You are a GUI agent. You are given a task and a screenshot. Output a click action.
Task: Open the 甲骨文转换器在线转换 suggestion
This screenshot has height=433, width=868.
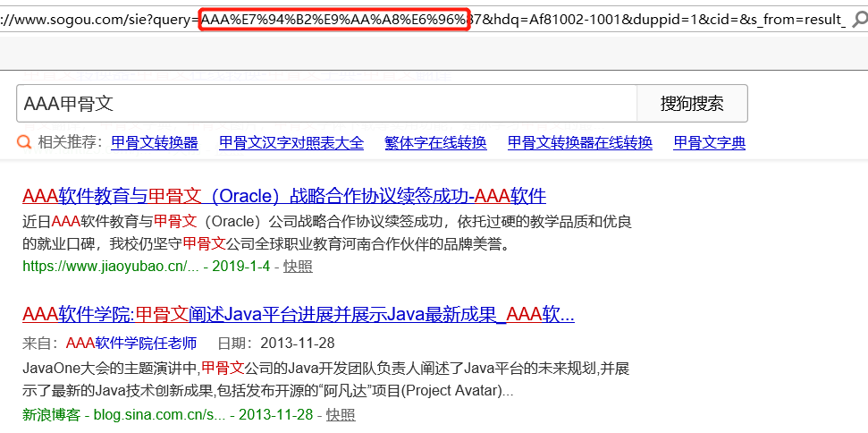pyautogui.click(x=580, y=143)
